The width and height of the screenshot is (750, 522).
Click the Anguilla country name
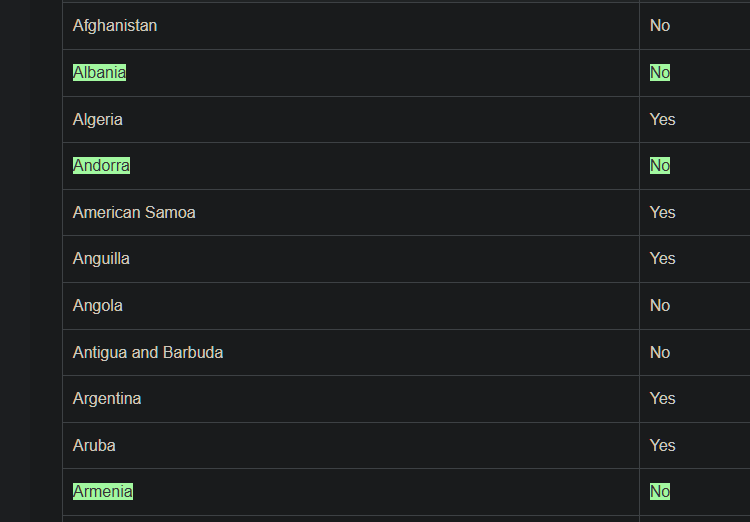101,259
